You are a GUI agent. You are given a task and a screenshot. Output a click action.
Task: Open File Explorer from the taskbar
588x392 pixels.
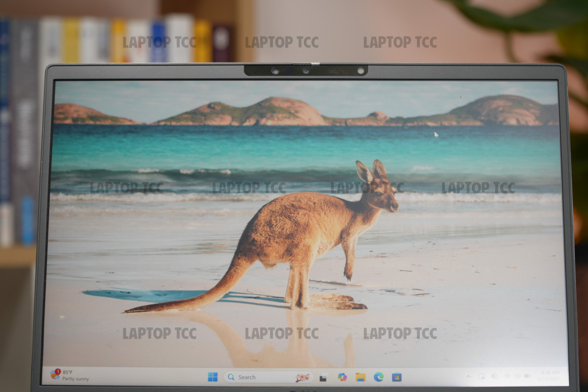click(x=361, y=377)
